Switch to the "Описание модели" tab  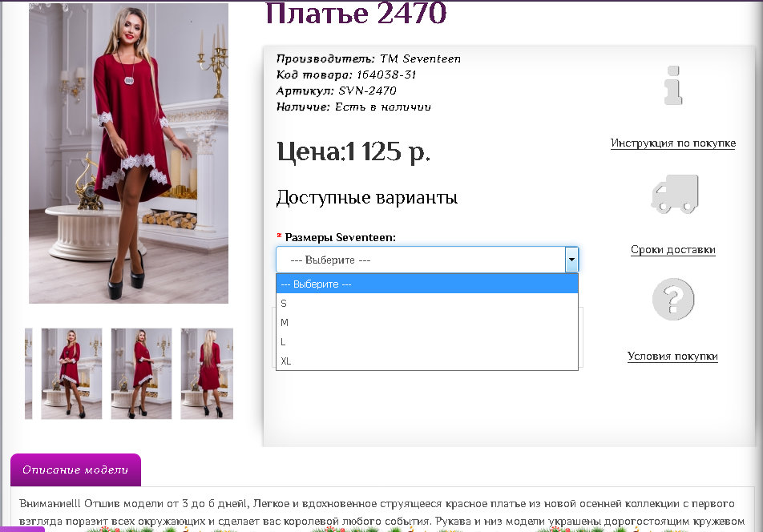[75, 470]
